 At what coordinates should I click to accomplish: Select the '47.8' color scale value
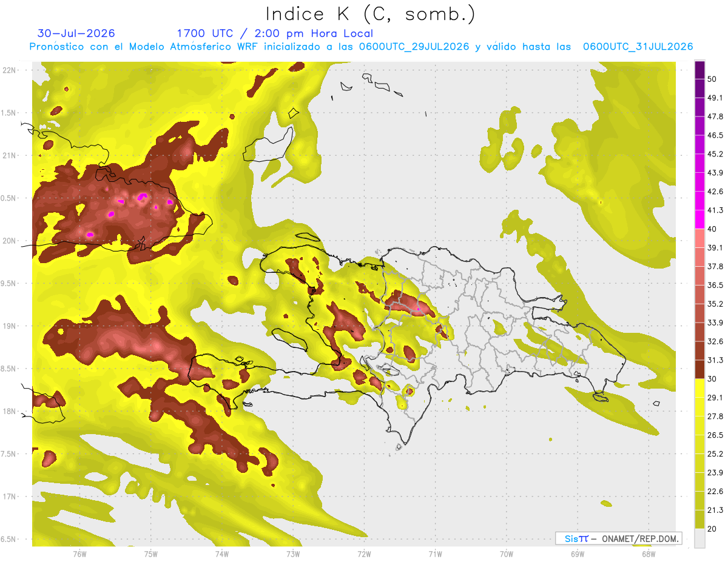pyautogui.click(x=715, y=116)
